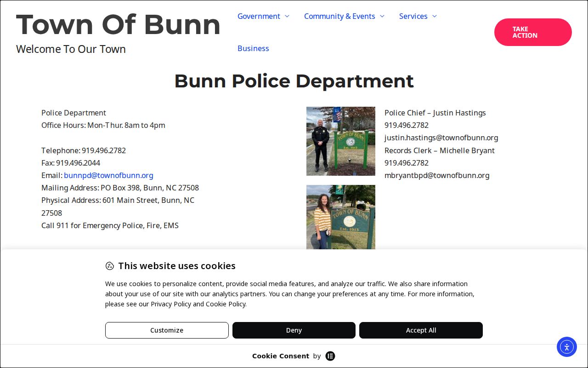Expand the Community & Events chevron
Viewport: 588px width, 368px height.
click(382, 16)
